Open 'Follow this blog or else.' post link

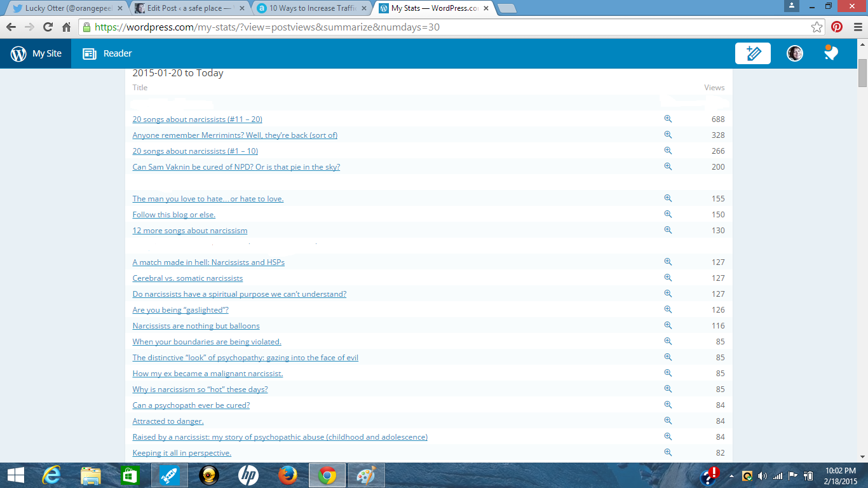coord(173,215)
